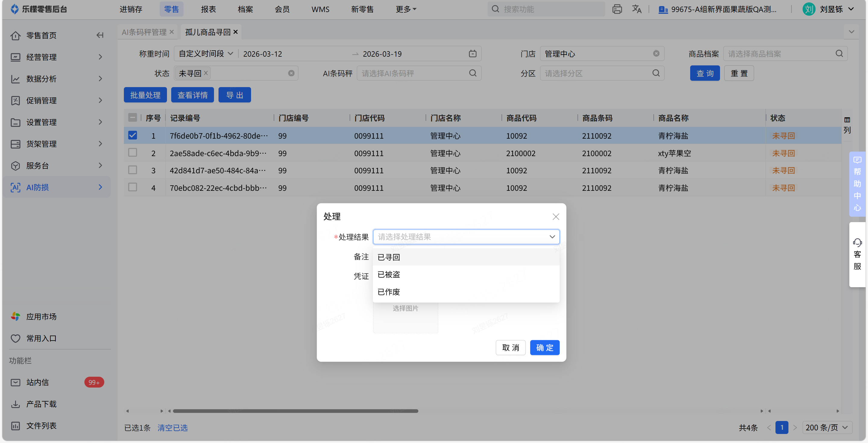
Task: Click the 确定 button in dialog
Action: [x=544, y=347]
